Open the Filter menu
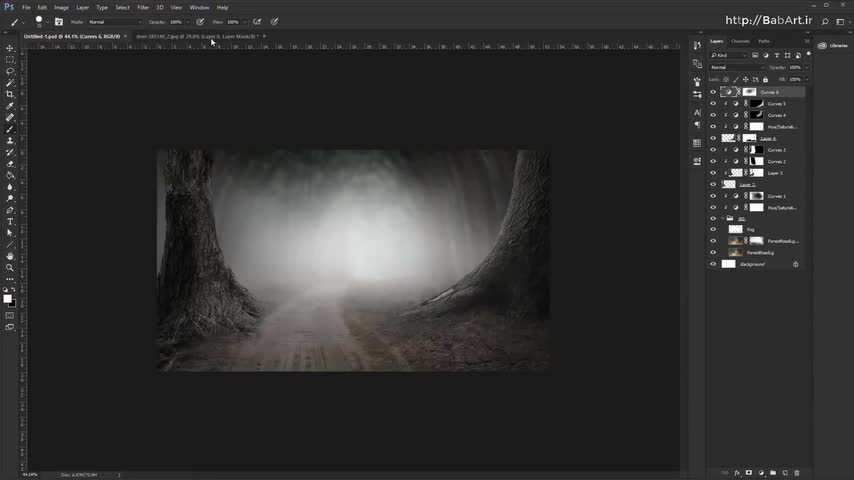This screenshot has height=480, width=854. pos(143,8)
